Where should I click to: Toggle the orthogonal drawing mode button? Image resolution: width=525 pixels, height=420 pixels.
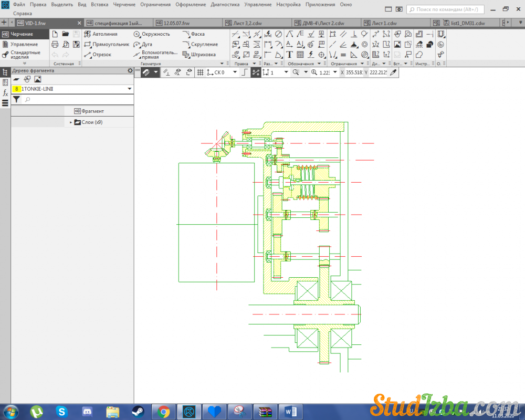pos(244,72)
